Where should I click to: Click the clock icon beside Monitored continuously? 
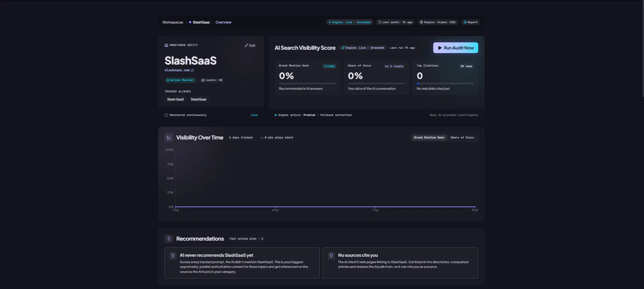click(166, 115)
